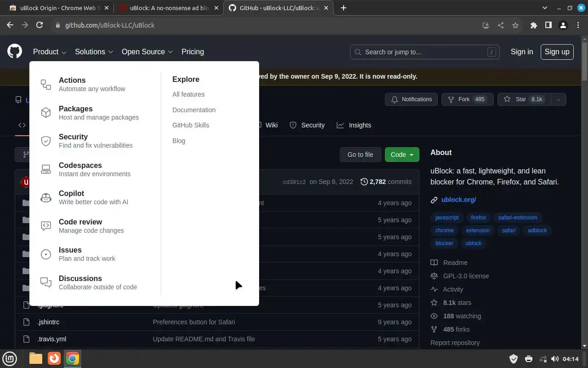Click the Copilot icon
The height and width of the screenshot is (368, 588).
(x=46, y=198)
